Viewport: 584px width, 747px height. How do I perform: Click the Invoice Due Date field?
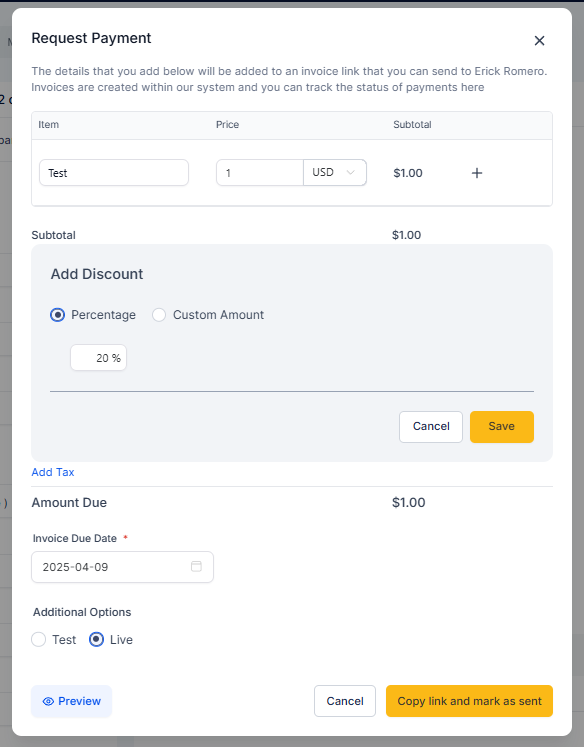[122, 567]
